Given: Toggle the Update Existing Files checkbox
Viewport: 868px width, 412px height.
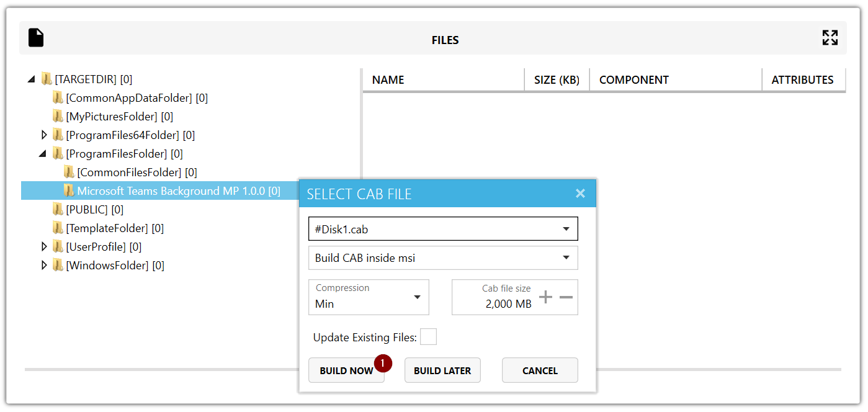Looking at the screenshot, I should [428, 337].
